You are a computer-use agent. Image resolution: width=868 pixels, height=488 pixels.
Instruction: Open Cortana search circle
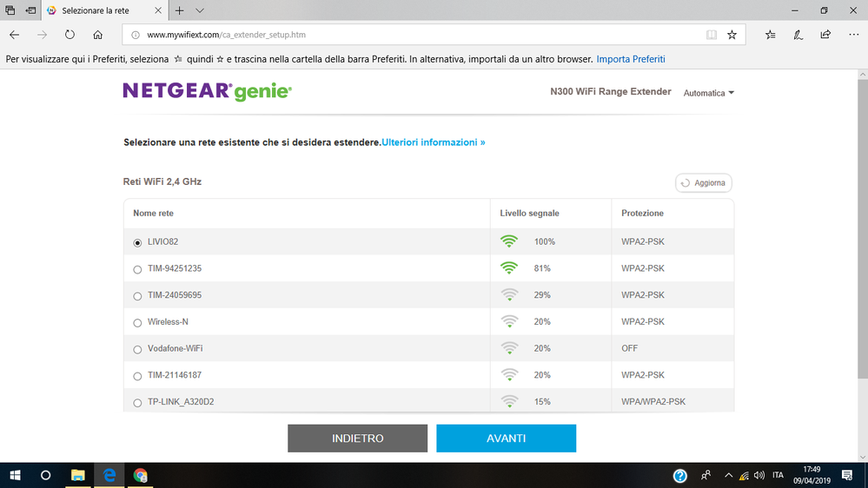46,475
